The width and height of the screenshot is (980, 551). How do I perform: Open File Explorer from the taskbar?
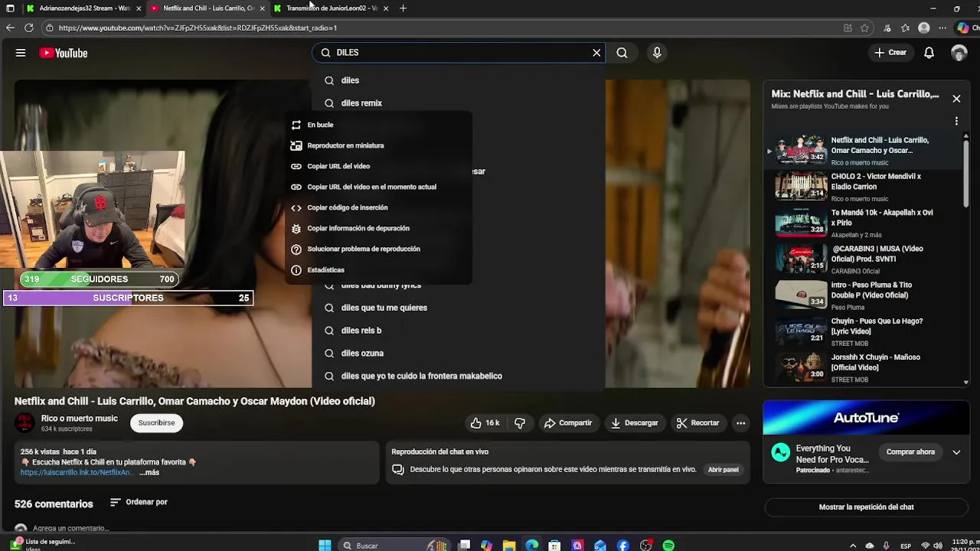[x=509, y=545]
